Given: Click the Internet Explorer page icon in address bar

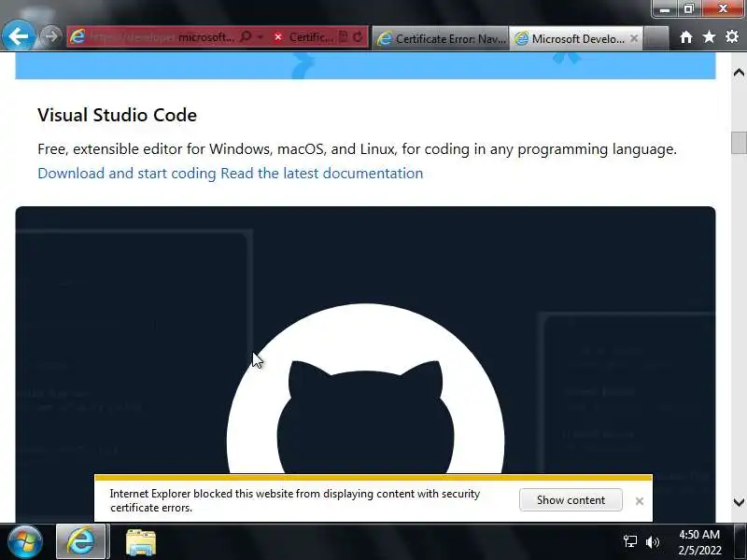Looking at the screenshot, I should pyautogui.click(x=78, y=36).
